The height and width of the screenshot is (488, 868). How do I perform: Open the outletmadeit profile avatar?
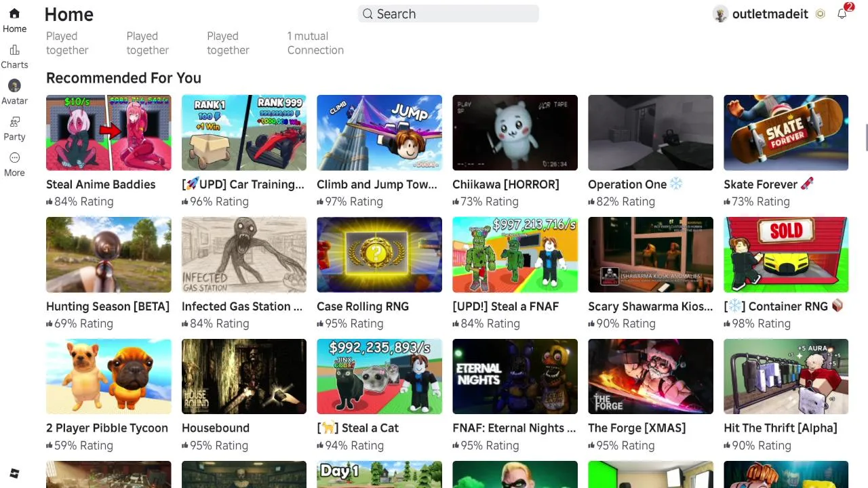pos(720,14)
